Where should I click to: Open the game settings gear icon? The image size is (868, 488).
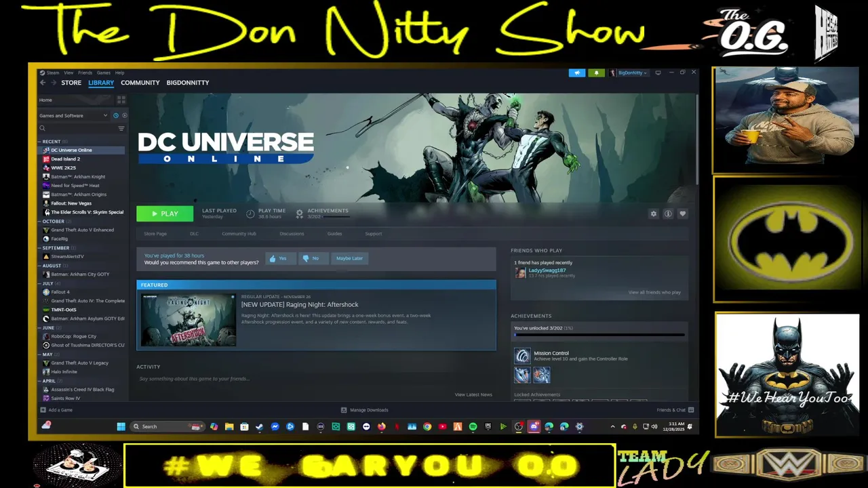click(654, 213)
